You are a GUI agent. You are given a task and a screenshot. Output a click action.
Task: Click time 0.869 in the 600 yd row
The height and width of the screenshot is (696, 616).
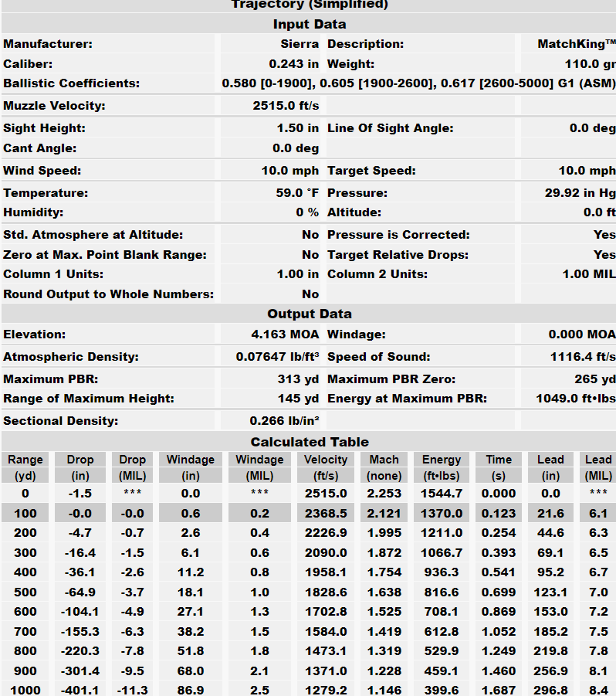pos(499,612)
